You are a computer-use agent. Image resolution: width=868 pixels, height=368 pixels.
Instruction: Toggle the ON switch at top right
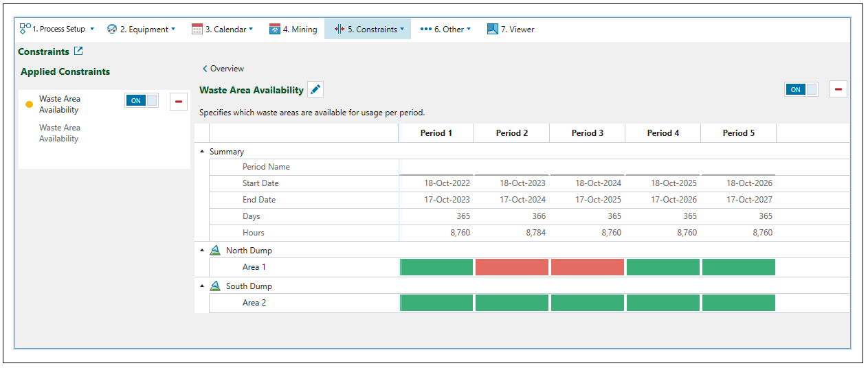[x=801, y=89]
